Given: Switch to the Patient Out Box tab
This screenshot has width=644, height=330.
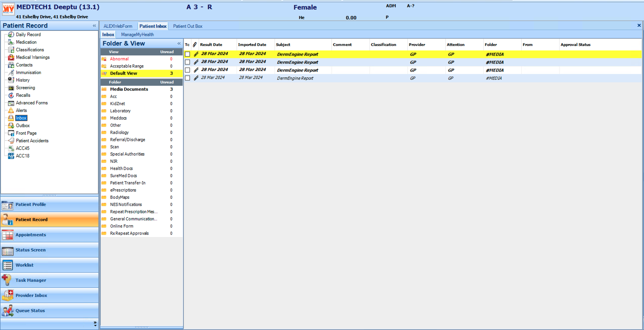Looking at the screenshot, I should pos(188,26).
